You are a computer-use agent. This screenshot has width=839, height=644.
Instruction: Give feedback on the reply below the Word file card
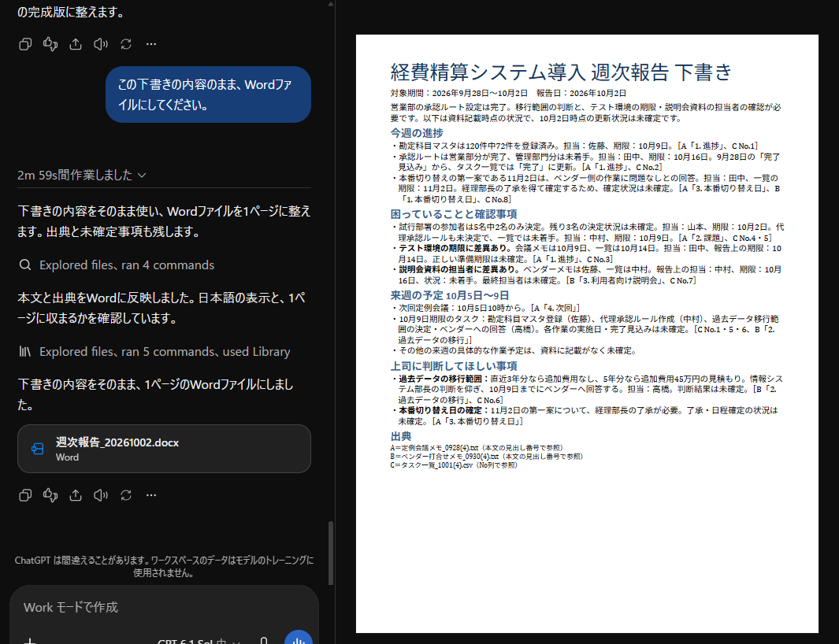point(50,495)
